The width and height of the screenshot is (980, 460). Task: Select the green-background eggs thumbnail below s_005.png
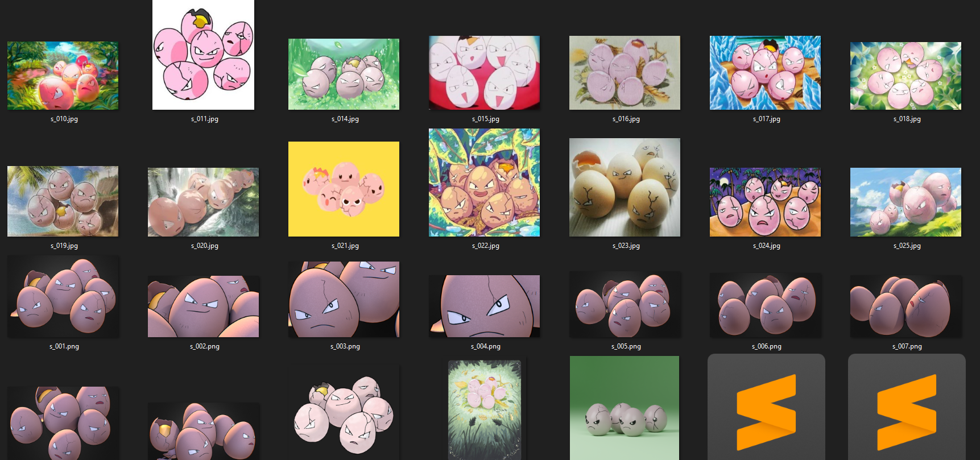point(625,408)
